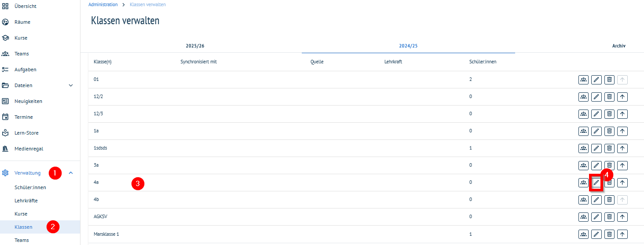Upgrade class 12/3 with arrow icon
The width and height of the screenshot is (644, 245).
pyautogui.click(x=622, y=114)
